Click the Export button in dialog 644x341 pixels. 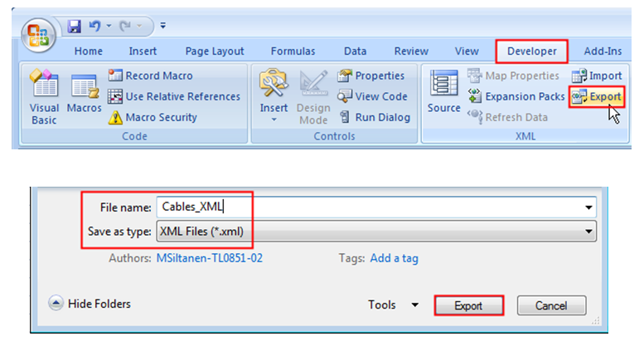pos(468,305)
